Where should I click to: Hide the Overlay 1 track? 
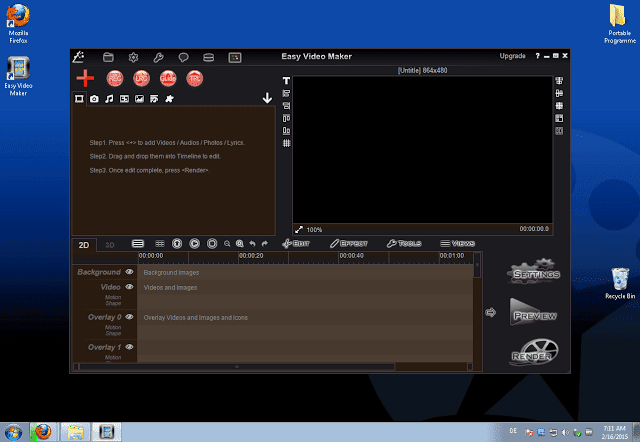129,347
